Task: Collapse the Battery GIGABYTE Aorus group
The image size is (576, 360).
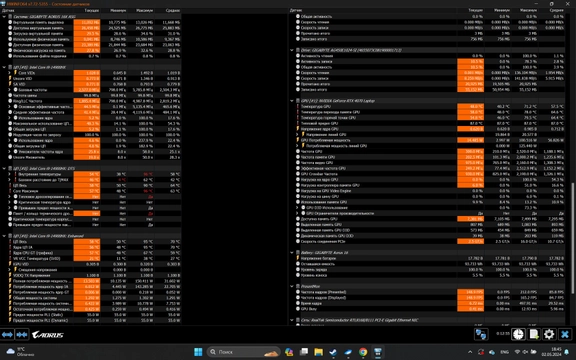Action: click(292, 253)
